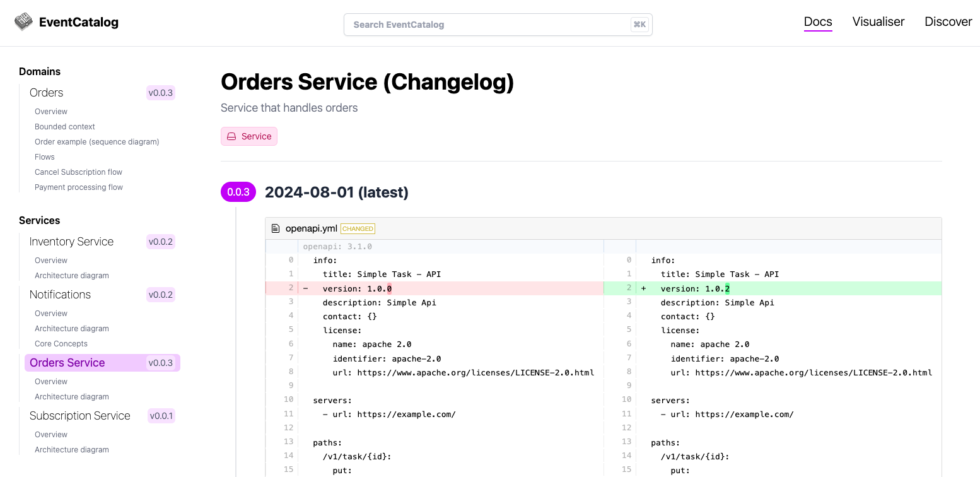Click Subscription Service v0.0.1 version badge

click(160, 416)
